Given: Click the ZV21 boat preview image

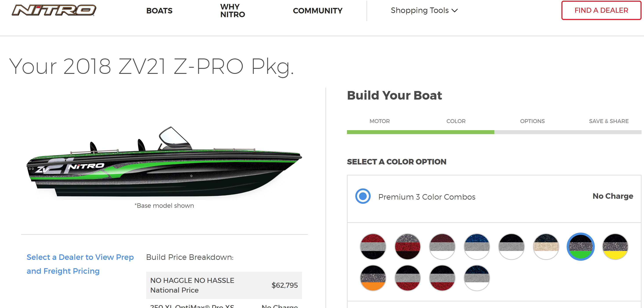Looking at the screenshot, I should point(164,163).
